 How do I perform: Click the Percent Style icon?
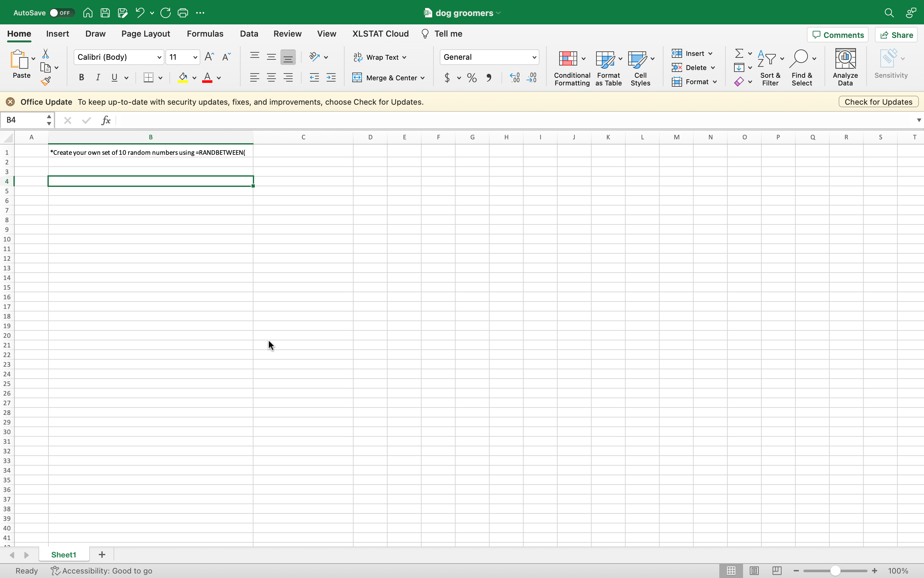point(472,78)
